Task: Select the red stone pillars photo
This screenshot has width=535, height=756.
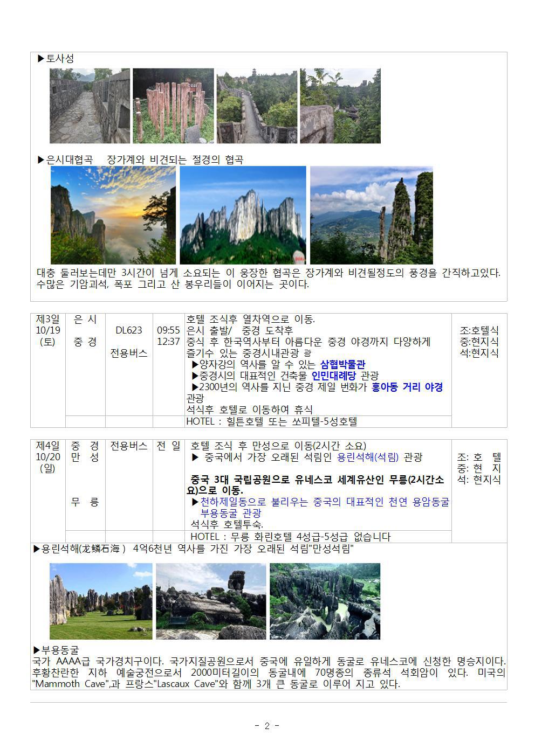Action: tap(173, 106)
